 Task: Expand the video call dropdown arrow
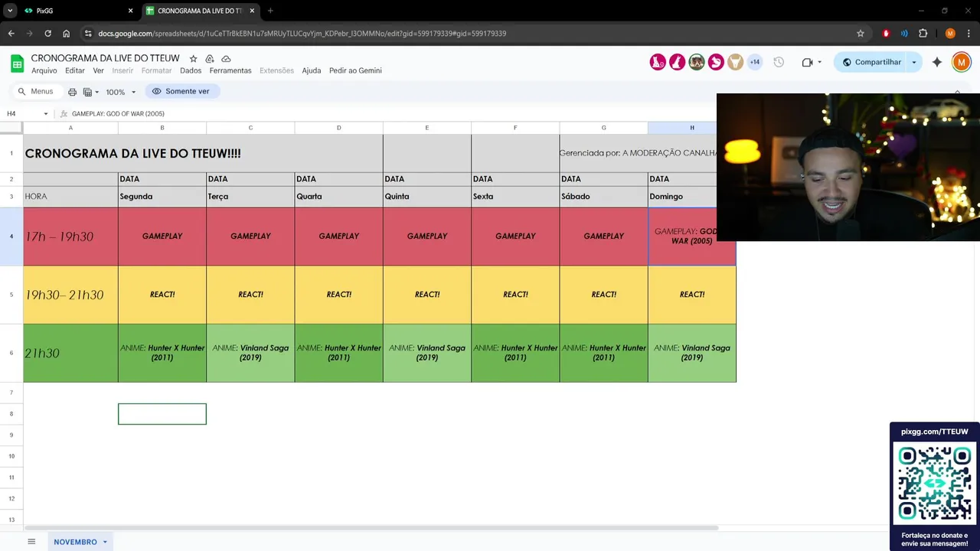coord(820,62)
